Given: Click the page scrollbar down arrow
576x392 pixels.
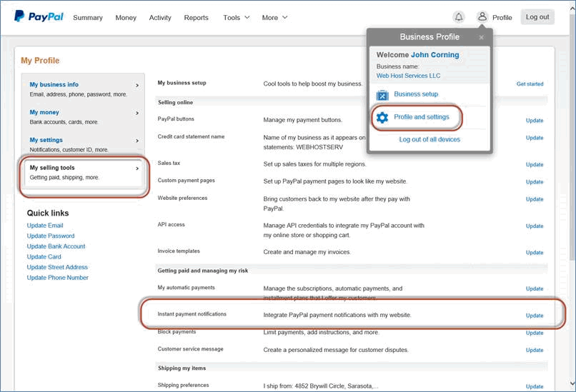Looking at the screenshot, I should 572,384.
